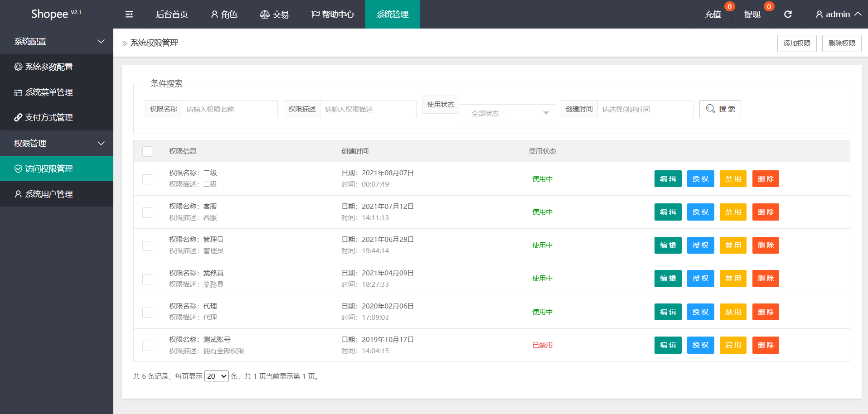Enable 测试账号 with 启用 button
The height and width of the screenshot is (414, 868).
pos(733,345)
